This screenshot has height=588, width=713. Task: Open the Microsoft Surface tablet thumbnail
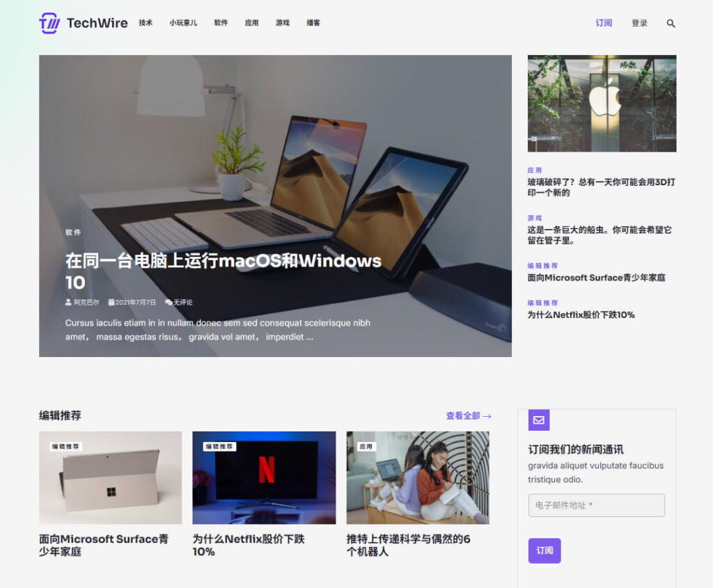click(111, 477)
